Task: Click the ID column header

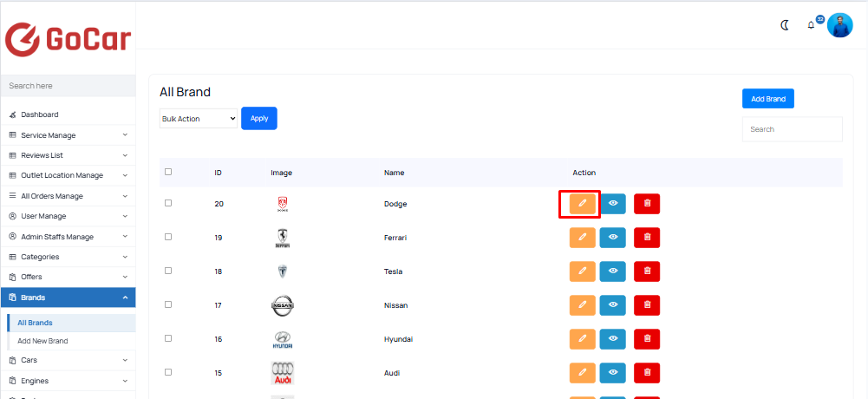Action: pos(219,173)
